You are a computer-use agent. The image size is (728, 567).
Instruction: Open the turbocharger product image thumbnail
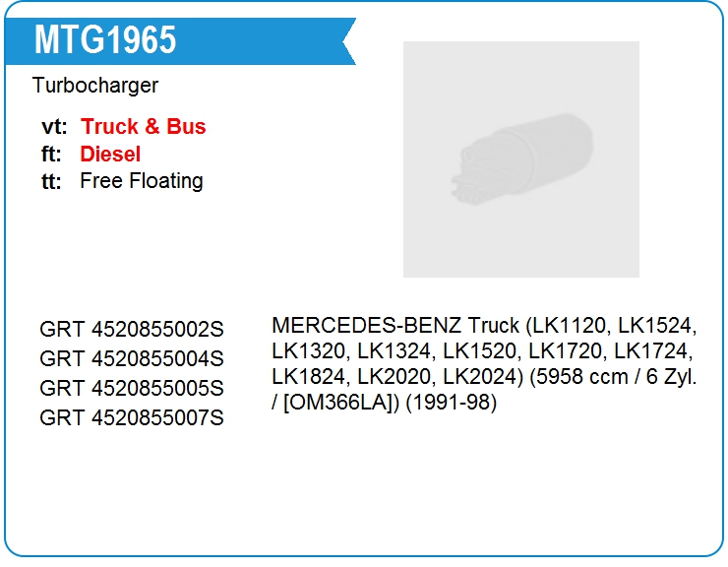tap(521, 159)
